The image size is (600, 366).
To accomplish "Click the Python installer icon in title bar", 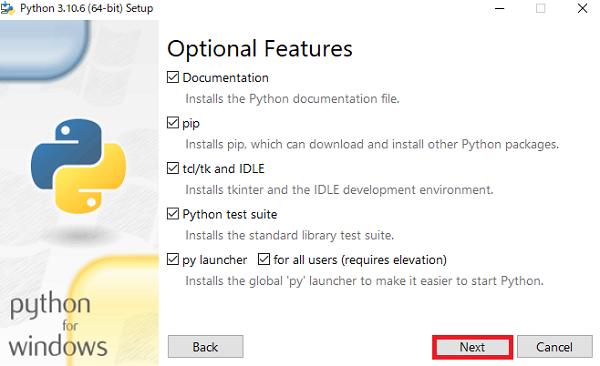I will tap(7, 8).
